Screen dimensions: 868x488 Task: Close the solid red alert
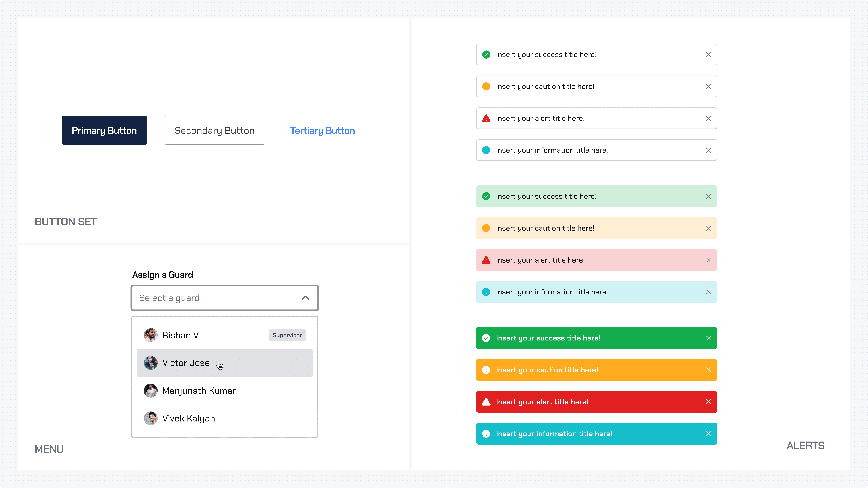coord(708,402)
